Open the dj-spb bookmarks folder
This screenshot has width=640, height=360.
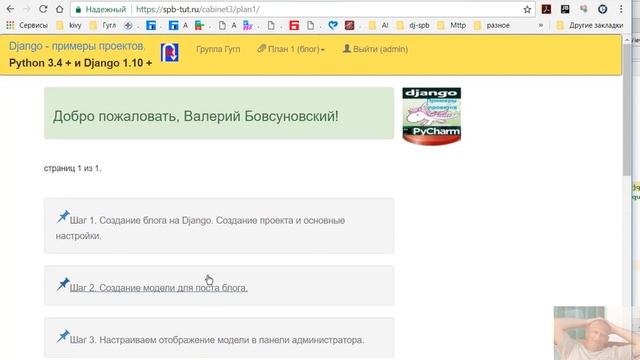tap(413, 25)
